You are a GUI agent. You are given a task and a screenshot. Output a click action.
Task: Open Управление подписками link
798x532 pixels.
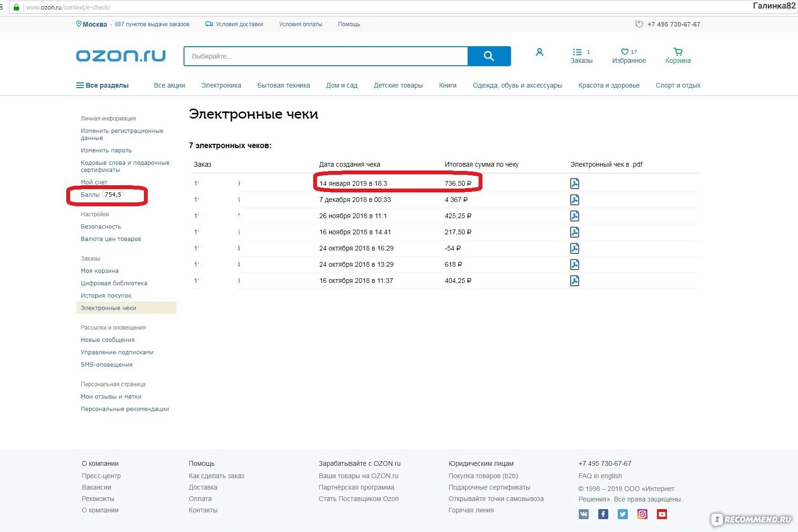117,352
